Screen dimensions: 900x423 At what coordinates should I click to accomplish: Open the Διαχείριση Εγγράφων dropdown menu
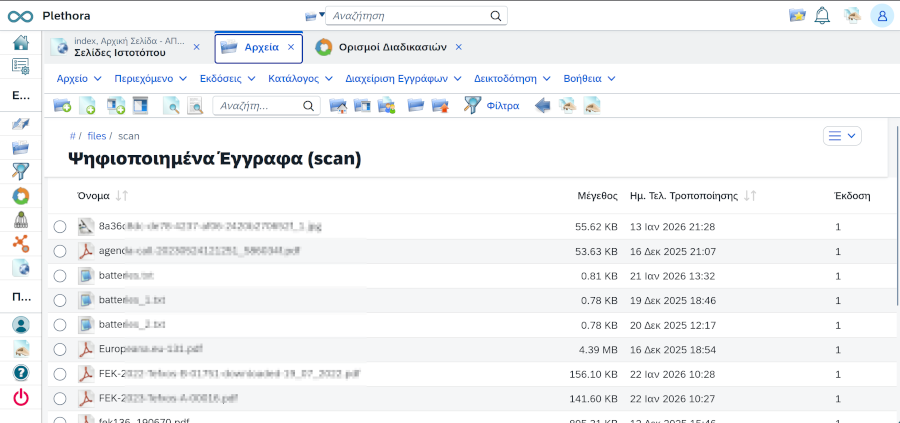click(404, 78)
